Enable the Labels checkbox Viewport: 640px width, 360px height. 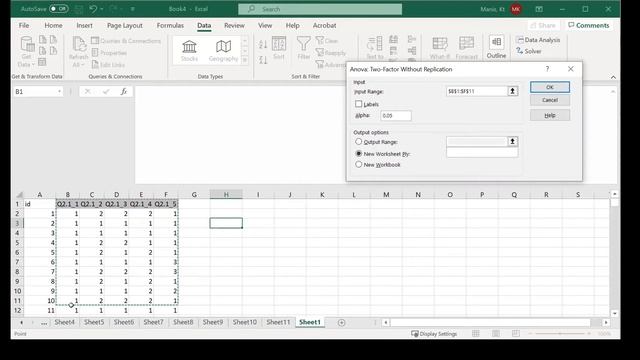(358, 104)
